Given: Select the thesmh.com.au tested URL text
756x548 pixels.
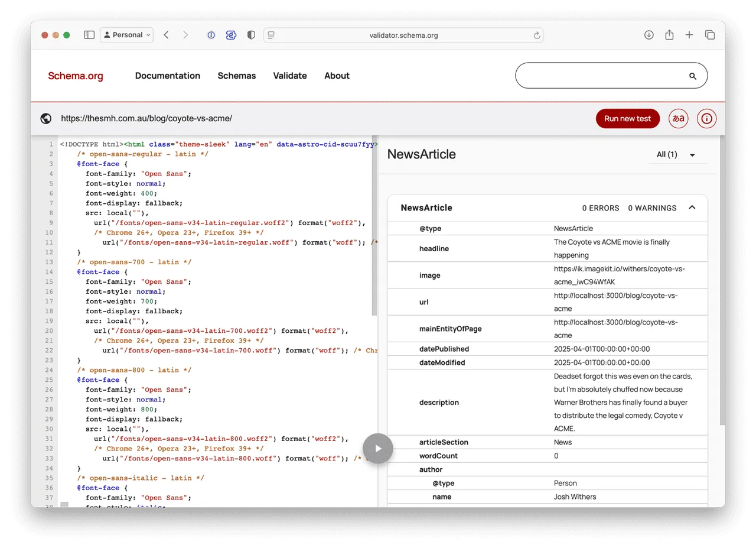Looking at the screenshot, I should point(146,118).
